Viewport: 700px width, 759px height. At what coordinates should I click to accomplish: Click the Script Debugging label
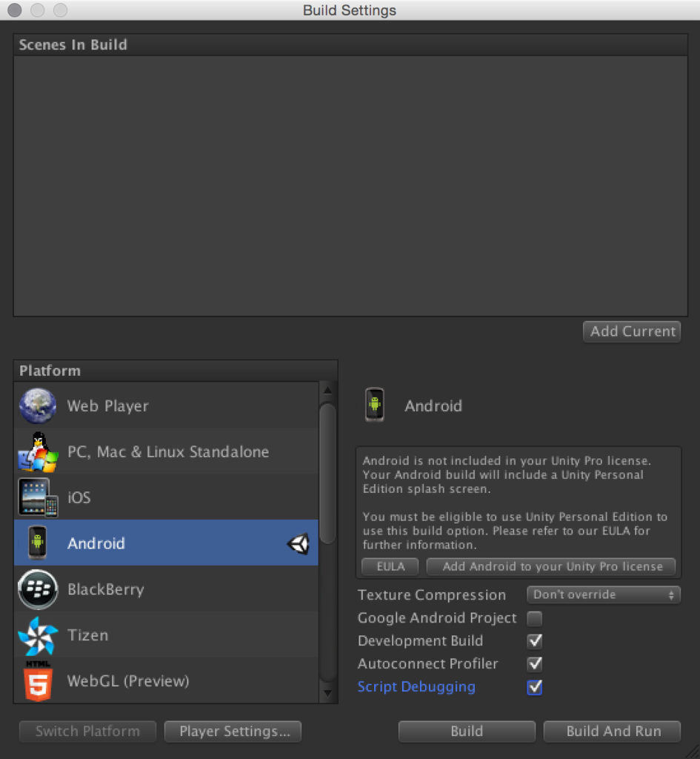click(416, 687)
